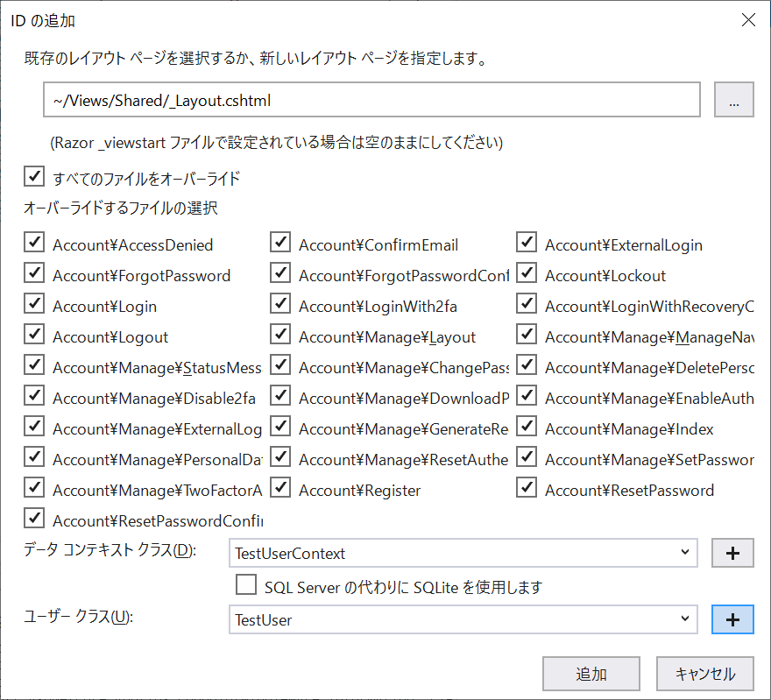This screenshot has width=771, height=700.
Task: Click the キャンセル button
Action: [x=704, y=674]
